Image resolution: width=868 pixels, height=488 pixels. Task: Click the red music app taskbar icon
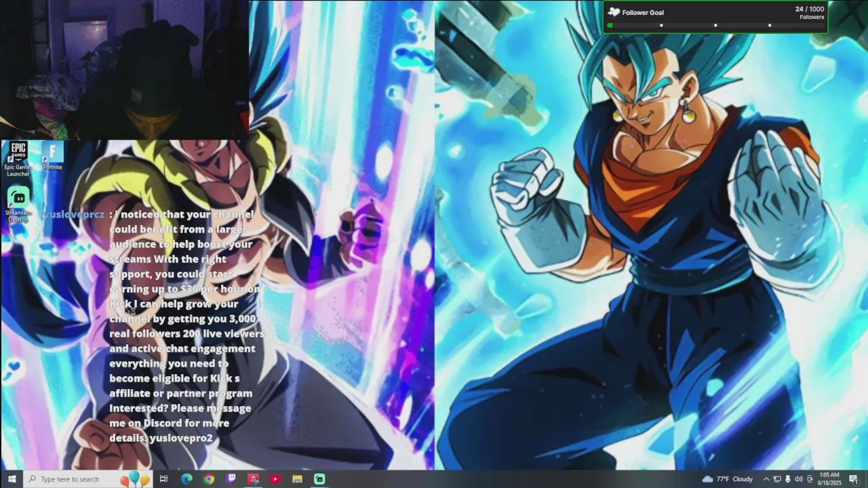(x=254, y=479)
